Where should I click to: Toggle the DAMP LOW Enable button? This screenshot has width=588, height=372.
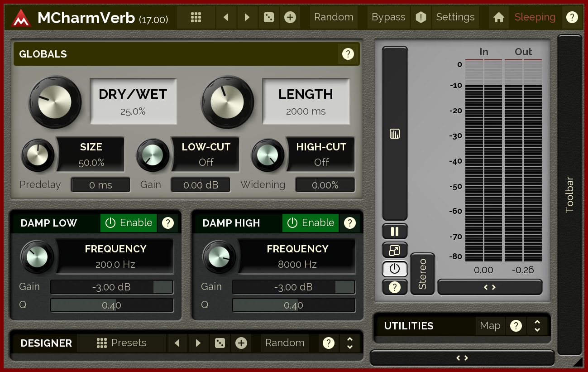(129, 222)
